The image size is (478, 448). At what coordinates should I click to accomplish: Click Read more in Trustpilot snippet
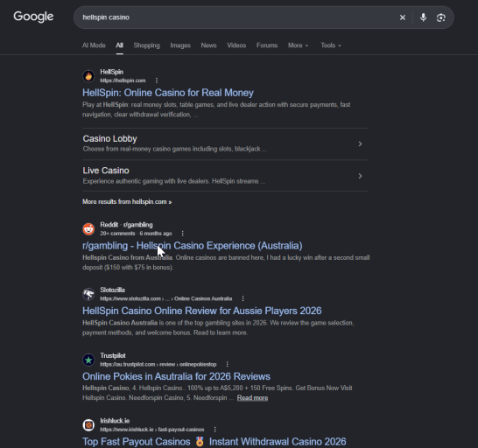tap(252, 398)
